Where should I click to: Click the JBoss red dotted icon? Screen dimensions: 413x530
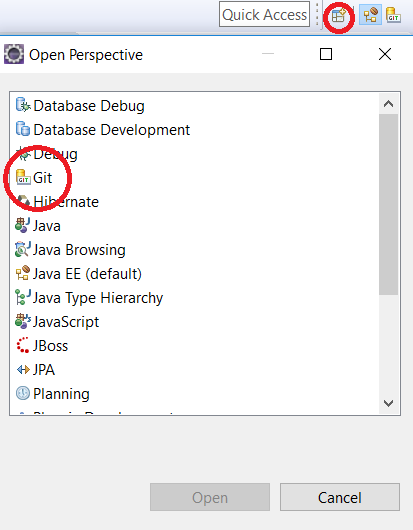pyautogui.click(x=23, y=345)
